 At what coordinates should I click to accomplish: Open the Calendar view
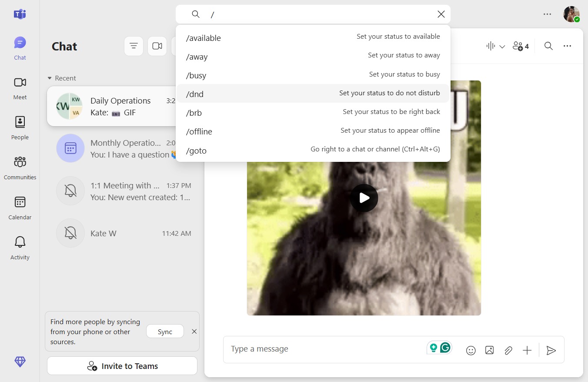(20, 208)
